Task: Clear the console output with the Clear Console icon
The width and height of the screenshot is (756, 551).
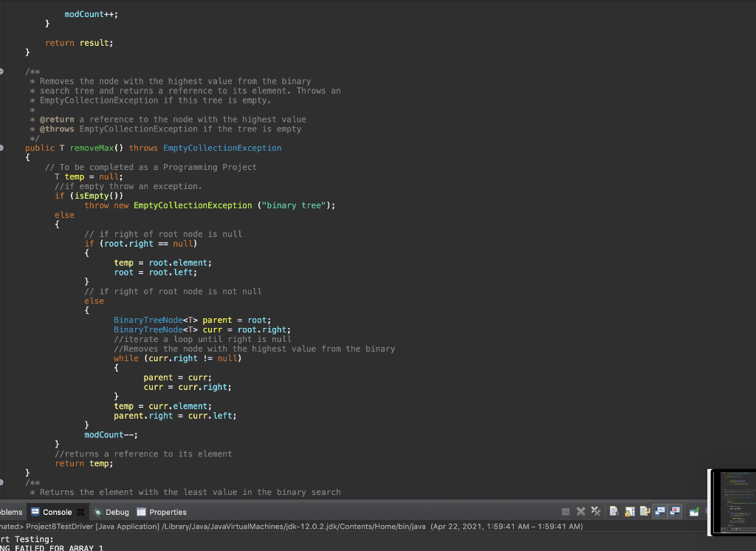Action: coord(614,511)
